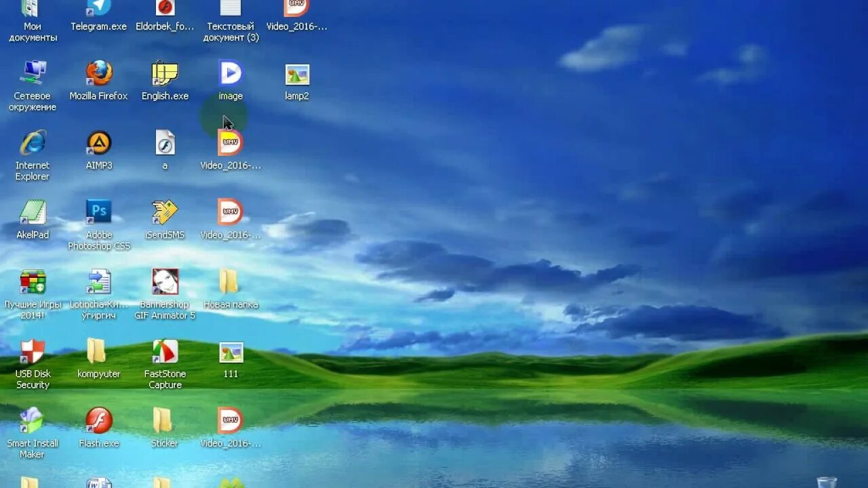Open Lotincha-Ки... ўгиргич shortcut
Viewport: 868px width, 488px height.
pos(99,294)
